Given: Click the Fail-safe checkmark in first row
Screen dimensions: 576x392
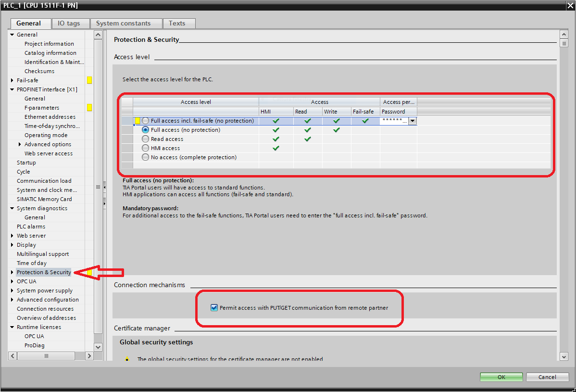Looking at the screenshot, I should (365, 121).
